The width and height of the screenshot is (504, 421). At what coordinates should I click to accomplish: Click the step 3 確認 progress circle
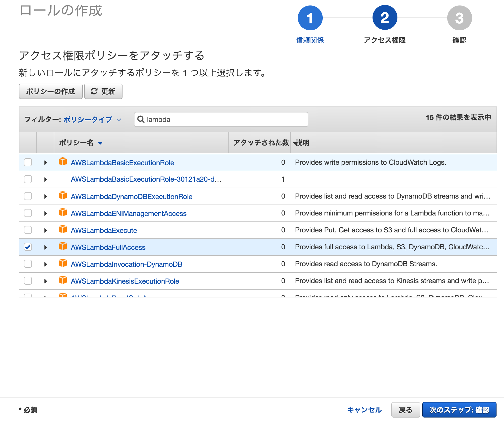pyautogui.click(x=459, y=18)
